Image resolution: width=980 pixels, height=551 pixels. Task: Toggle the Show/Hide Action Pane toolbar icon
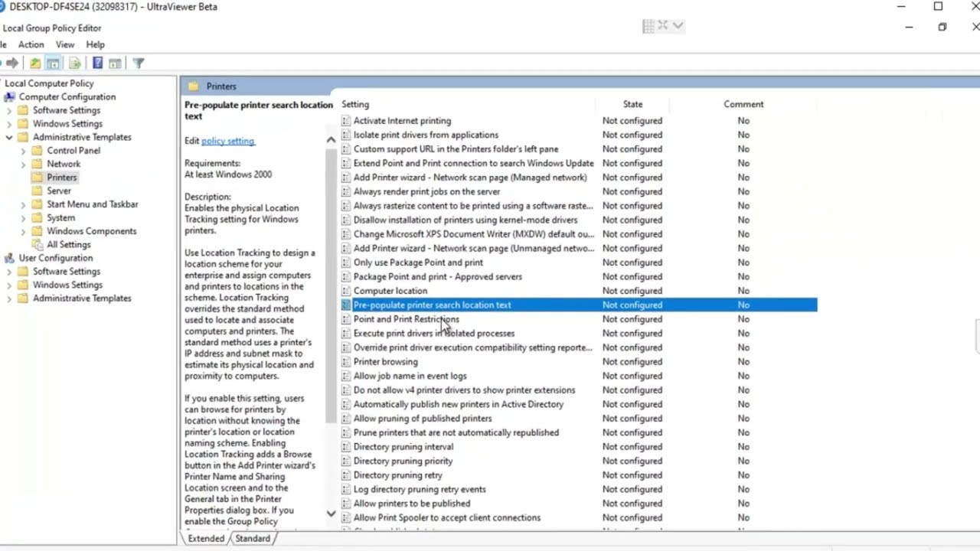115,64
